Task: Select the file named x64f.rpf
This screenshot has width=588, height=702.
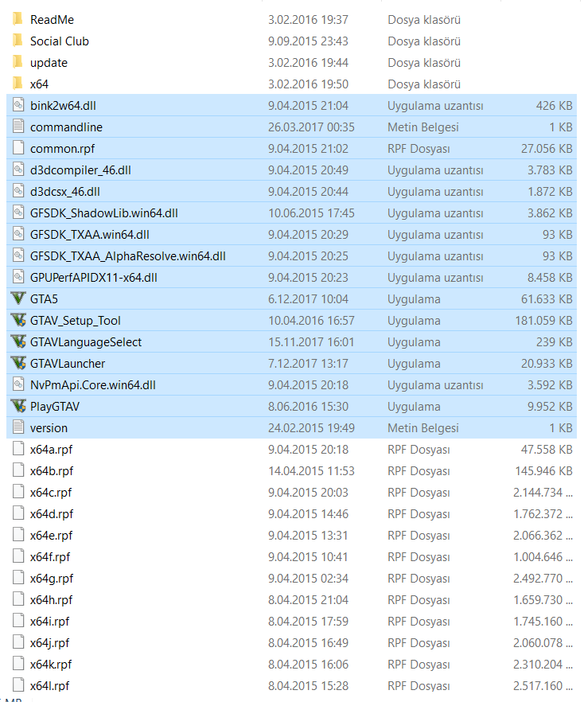Action: tap(49, 557)
